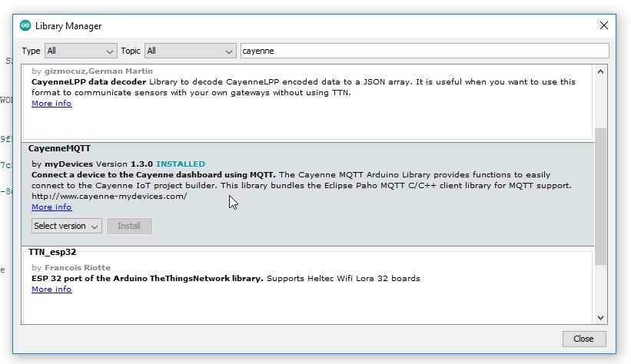Click the 'by gizmocuz,German Martin' author text
Viewport: 631px width, 364px height.
[92, 71]
